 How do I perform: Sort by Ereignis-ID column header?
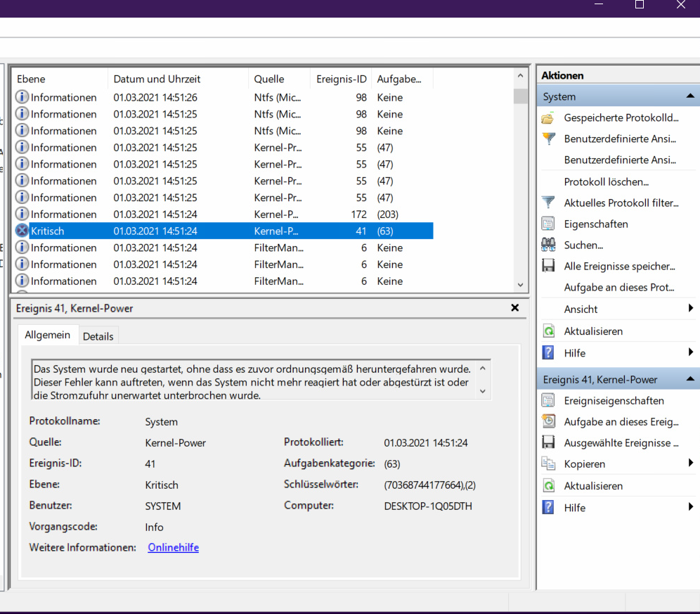click(342, 79)
